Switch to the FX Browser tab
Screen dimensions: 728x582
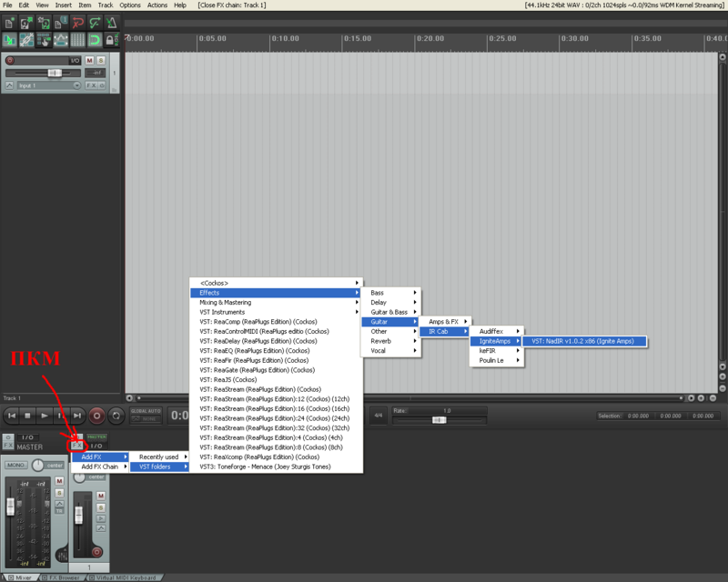point(64,577)
